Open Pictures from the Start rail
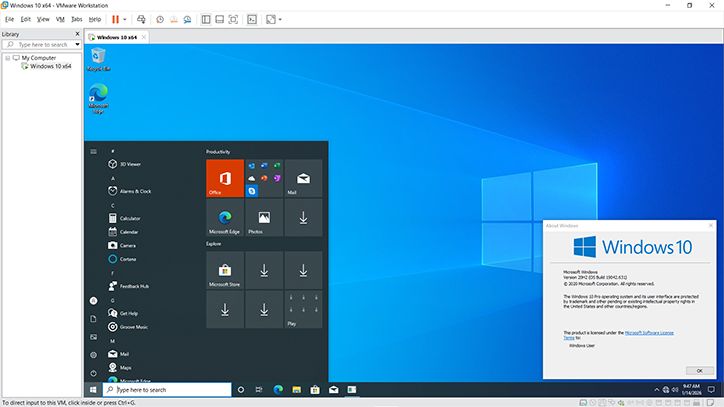 (x=93, y=337)
